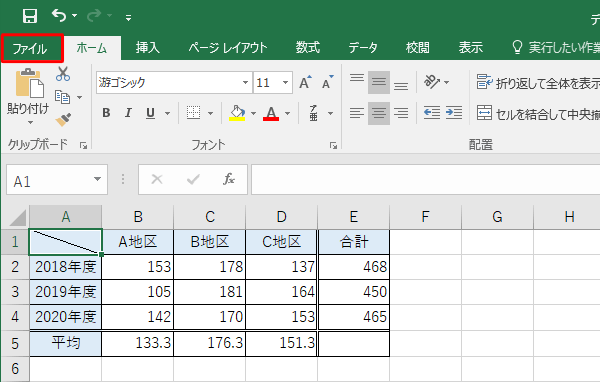Decrease font size with smaller A

pyautogui.click(x=328, y=82)
